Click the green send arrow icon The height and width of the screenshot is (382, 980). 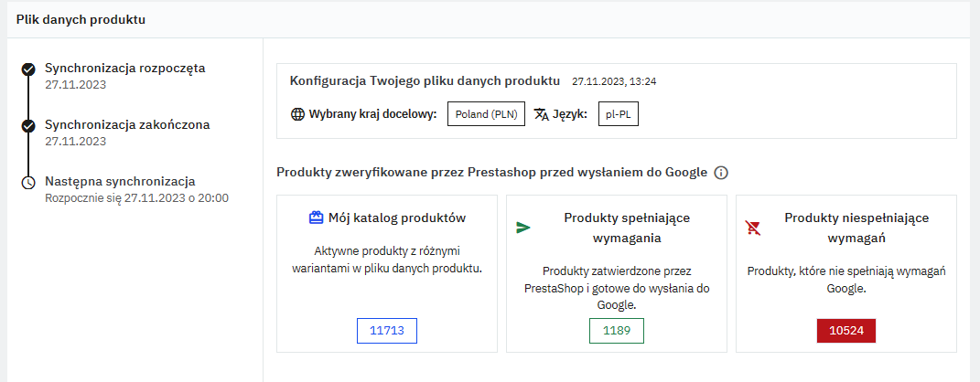[x=523, y=228]
